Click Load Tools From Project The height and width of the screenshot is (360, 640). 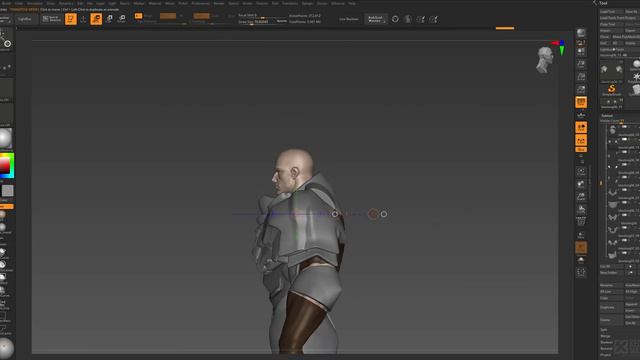tap(620, 18)
